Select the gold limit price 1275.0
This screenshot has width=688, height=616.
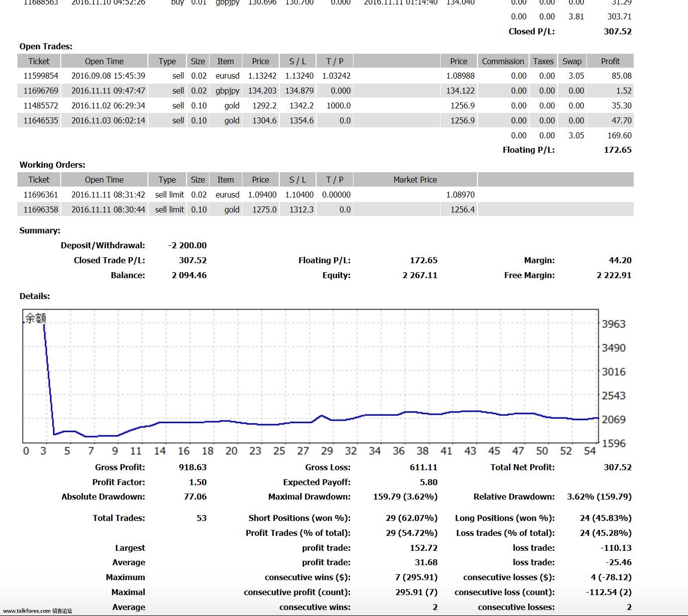point(264,209)
